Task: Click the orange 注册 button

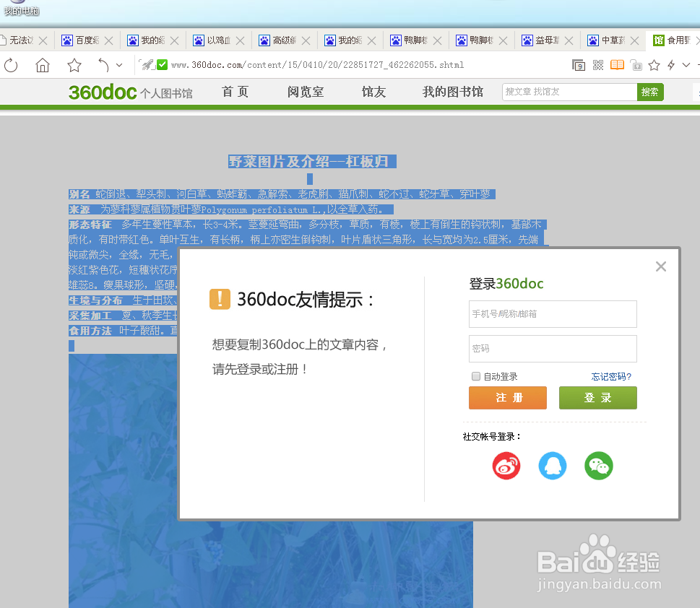Action: pyautogui.click(x=507, y=397)
